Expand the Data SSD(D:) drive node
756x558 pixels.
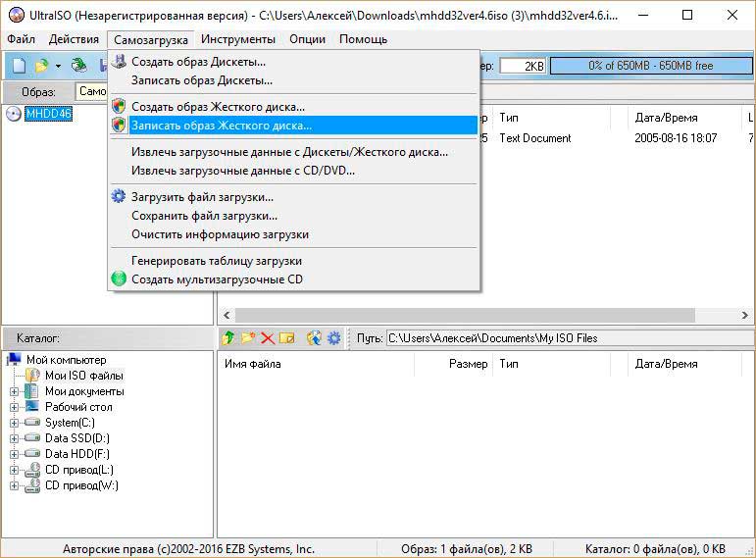point(14,439)
